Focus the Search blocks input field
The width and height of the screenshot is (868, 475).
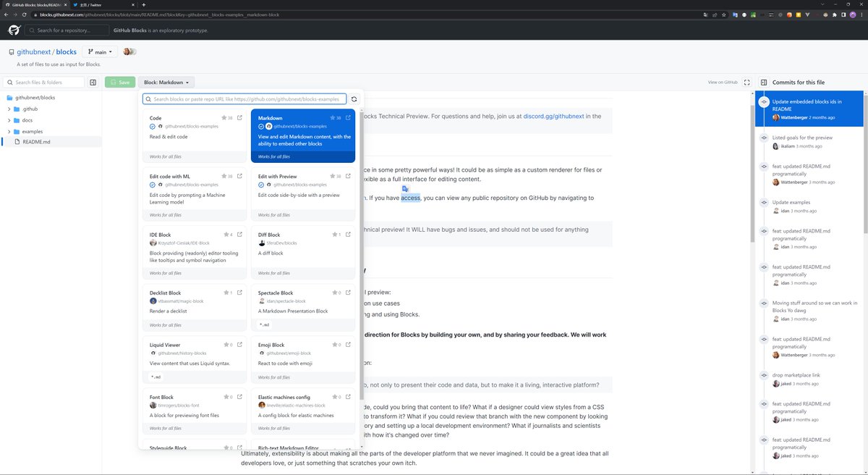[x=244, y=98]
